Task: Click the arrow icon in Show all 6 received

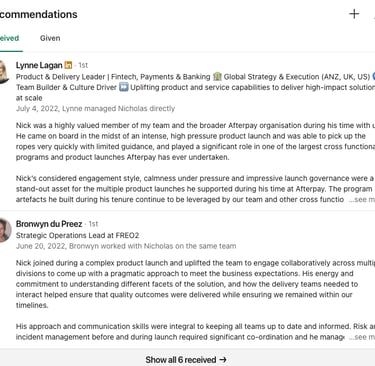Action: coord(223,360)
